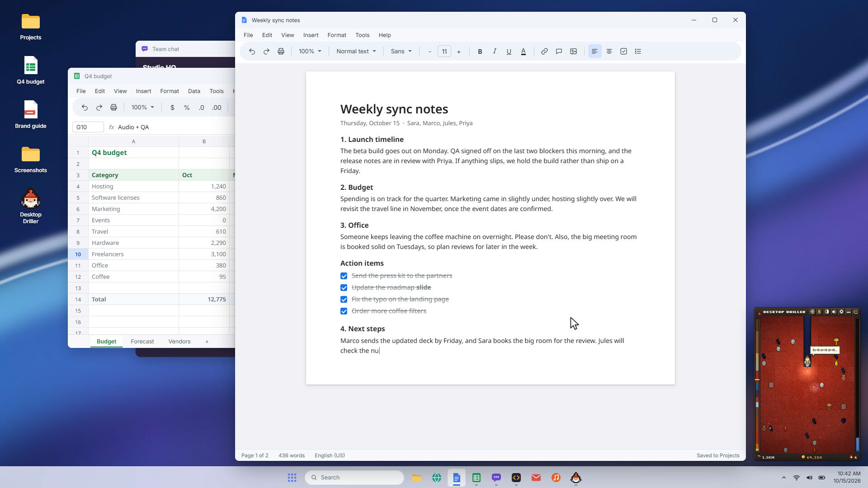Toggle left-align button in document toolbar
The width and height of the screenshot is (868, 488).
pos(594,52)
